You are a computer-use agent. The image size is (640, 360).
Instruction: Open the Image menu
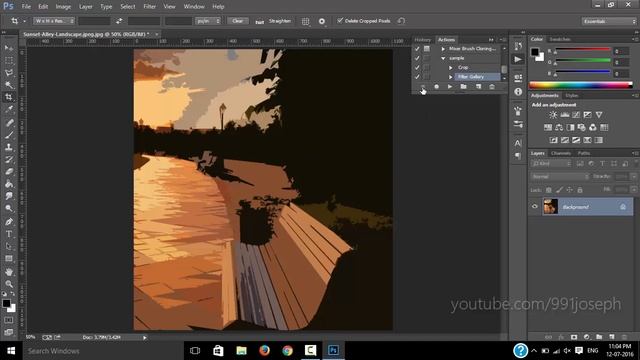63,7
